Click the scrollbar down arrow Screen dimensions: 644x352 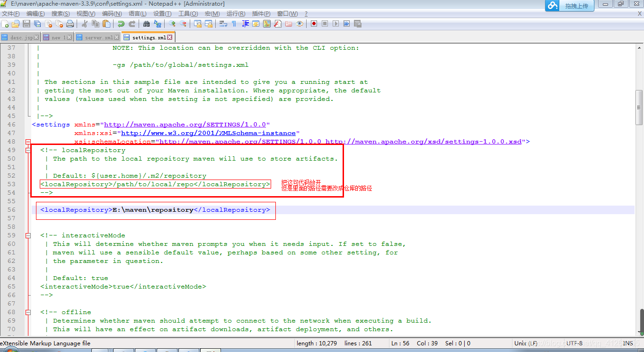(x=639, y=332)
